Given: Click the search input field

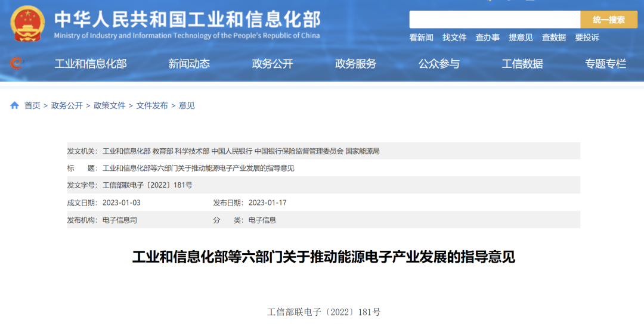Looking at the screenshot, I should (x=494, y=20).
